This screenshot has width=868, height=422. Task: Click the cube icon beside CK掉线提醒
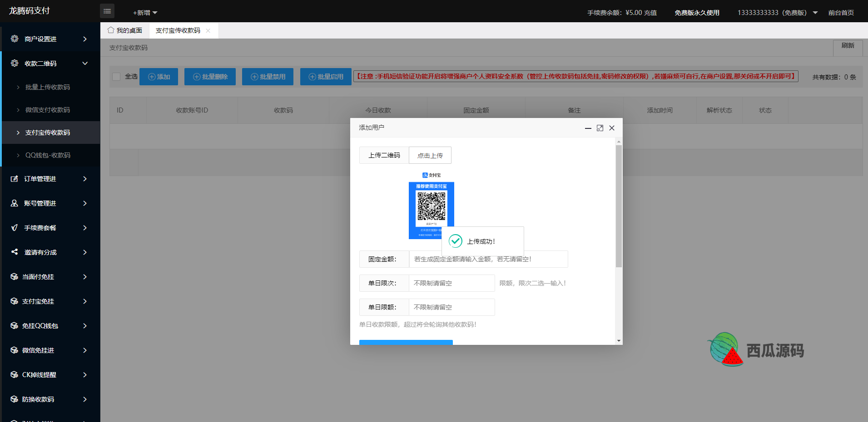pyautogui.click(x=15, y=375)
